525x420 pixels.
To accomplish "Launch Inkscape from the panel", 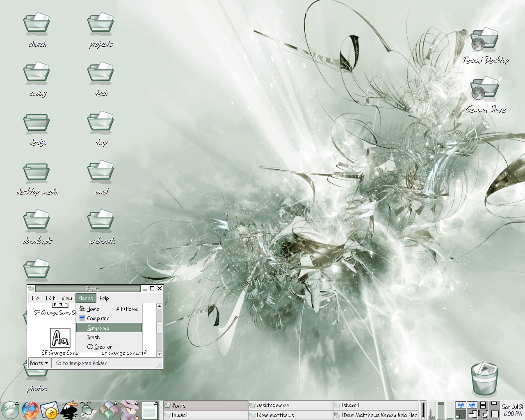I will point(68,410).
